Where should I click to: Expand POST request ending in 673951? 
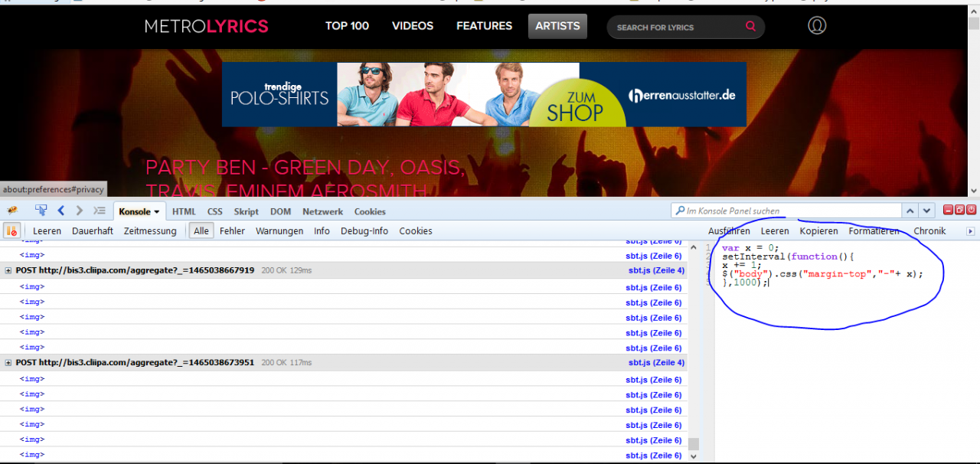point(8,362)
